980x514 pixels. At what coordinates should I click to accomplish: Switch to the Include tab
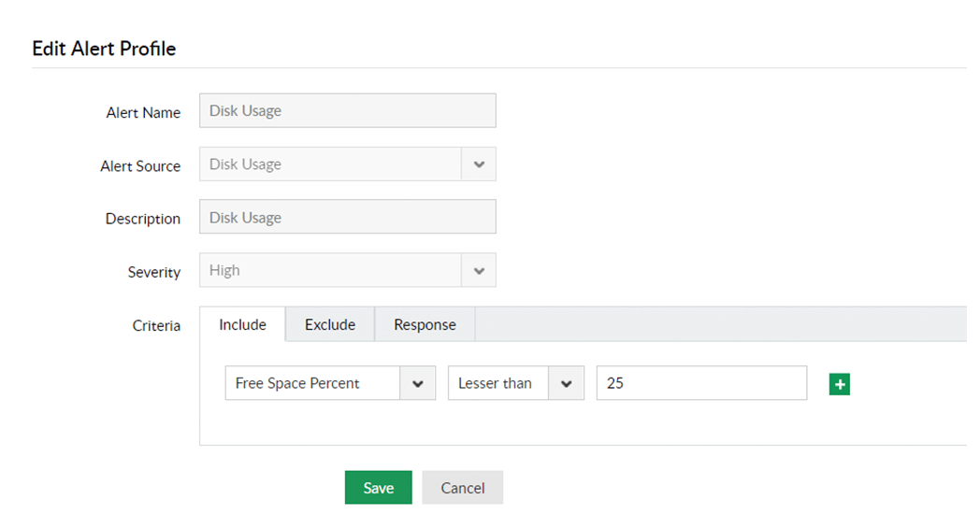pos(242,324)
